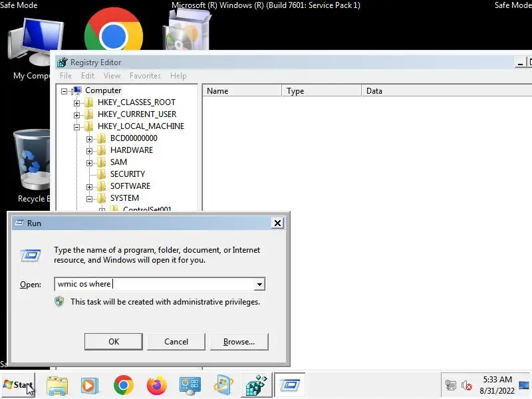The width and height of the screenshot is (532, 399).
Task: Select the Computer root node icon
Action: coord(77,90)
